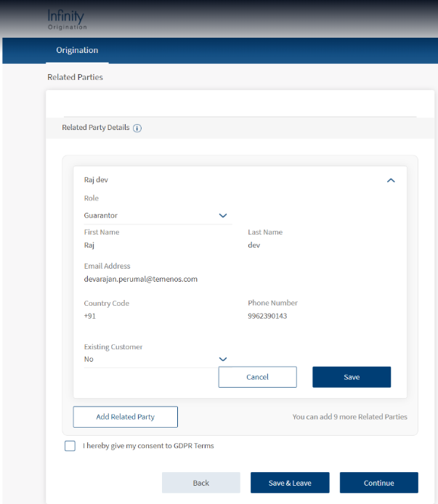Switch to the Origination tab
The image size is (438, 504).
coord(77,50)
